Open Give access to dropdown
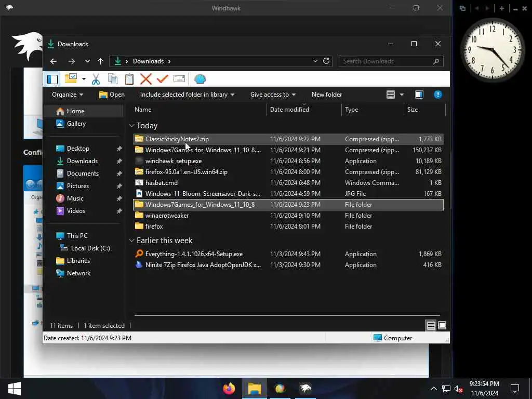Screen dimensions: 532x399 point(273,95)
